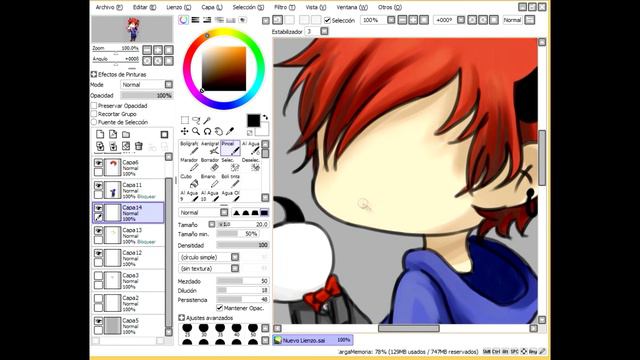Create a new layer with the blank page icon
Image resolution: width=640 pixels, height=360 pixels.
tap(100, 134)
